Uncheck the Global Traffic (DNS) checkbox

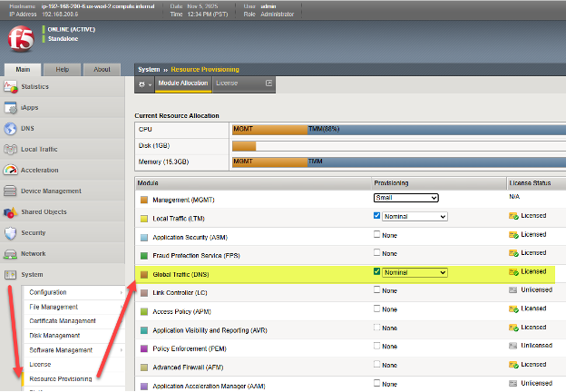[377, 271]
